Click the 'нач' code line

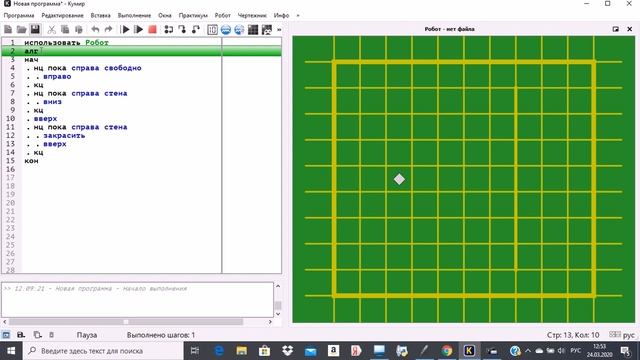(31, 60)
